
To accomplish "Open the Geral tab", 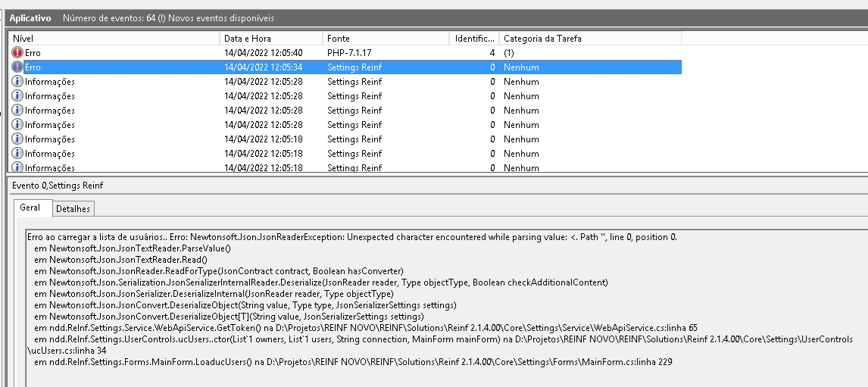I will 31,208.
